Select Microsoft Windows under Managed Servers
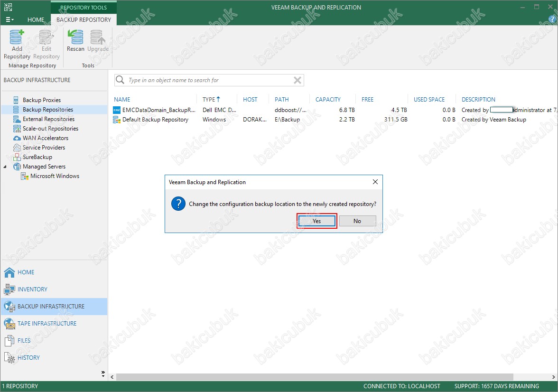558x392 pixels. pos(55,176)
